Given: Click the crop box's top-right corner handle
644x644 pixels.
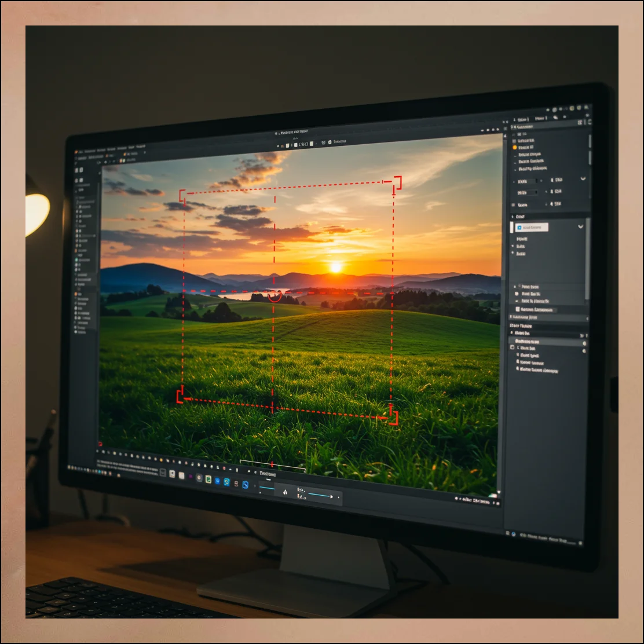Looking at the screenshot, I should click(x=397, y=183).
